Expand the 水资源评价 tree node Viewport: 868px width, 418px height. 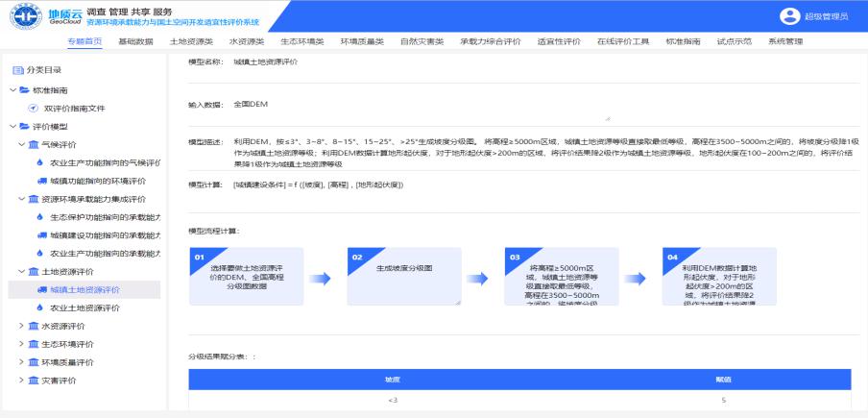21,326
